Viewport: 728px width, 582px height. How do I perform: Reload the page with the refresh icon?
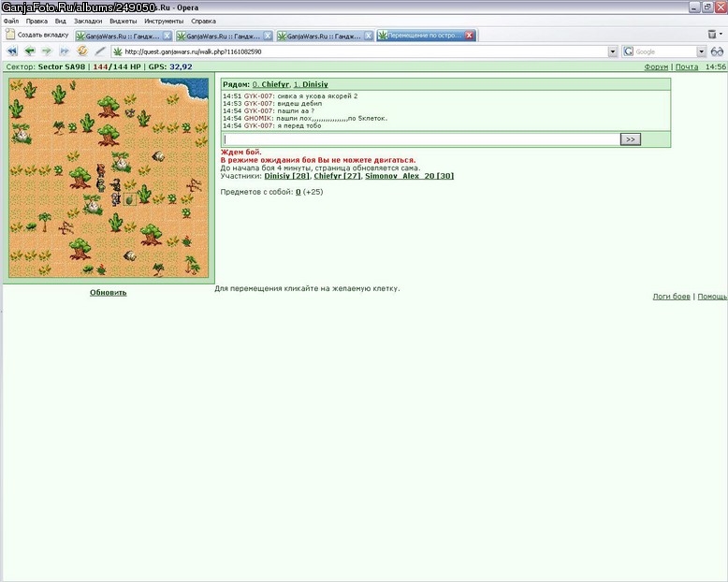click(82, 51)
